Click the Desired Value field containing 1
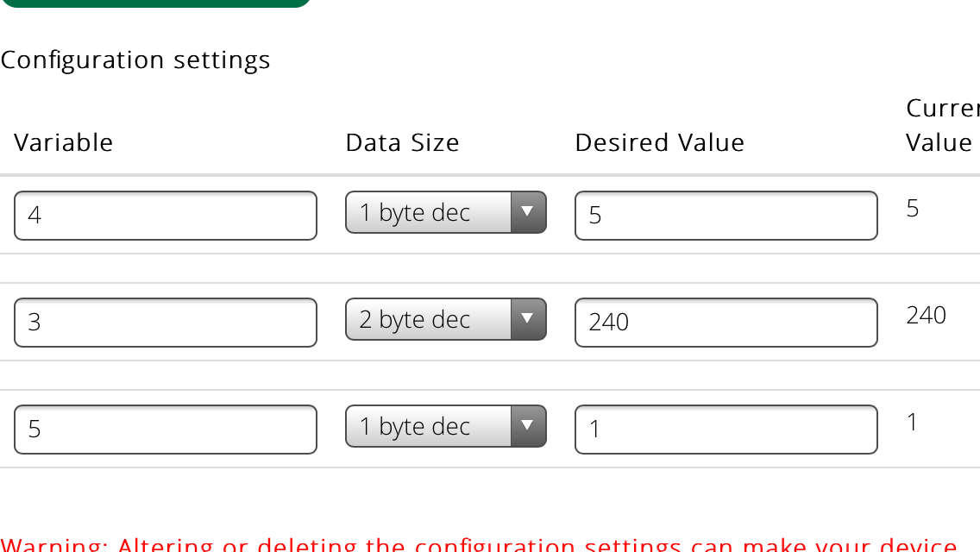 pos(726,429)
